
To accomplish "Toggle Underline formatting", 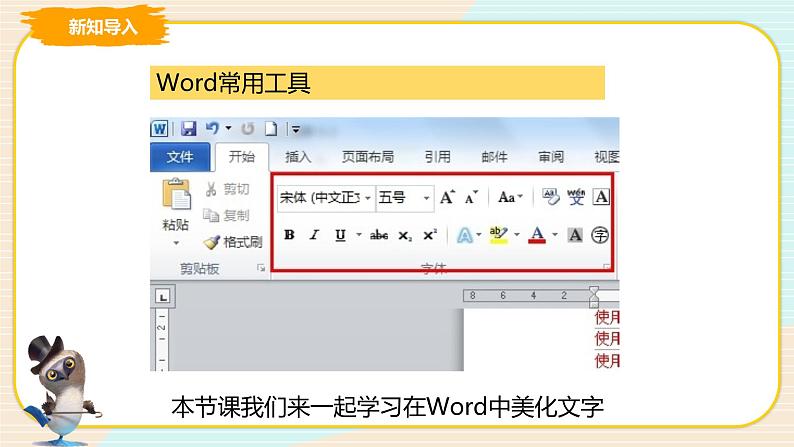I will [x=340, y=235].
